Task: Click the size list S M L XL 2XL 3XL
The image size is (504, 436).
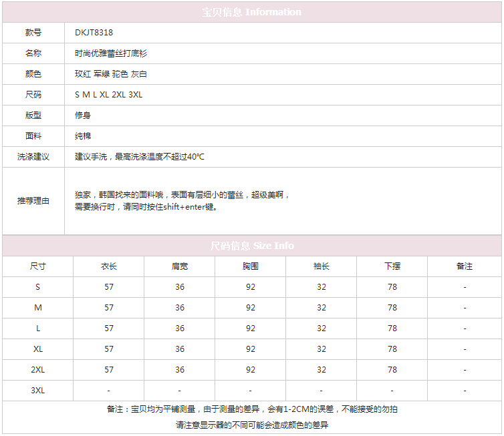Action: [x=109, y=95]
